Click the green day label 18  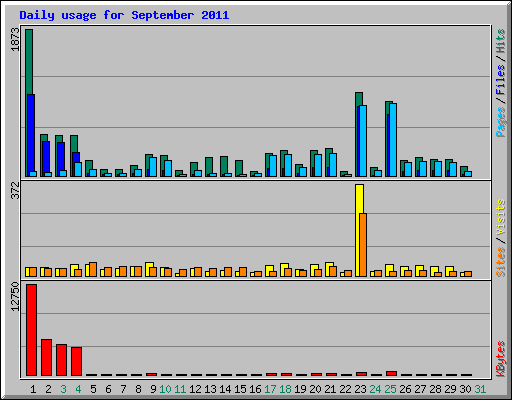[x=285, y=389]
